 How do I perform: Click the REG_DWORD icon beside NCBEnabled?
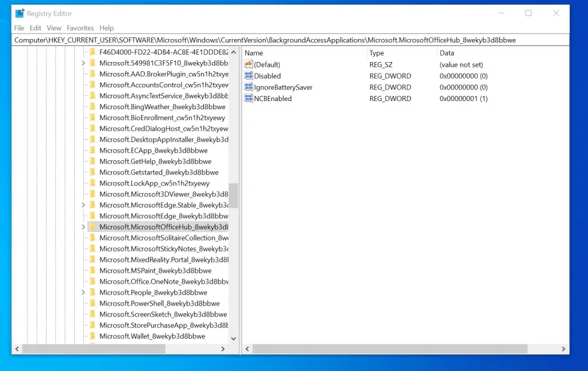click(249, 98)
